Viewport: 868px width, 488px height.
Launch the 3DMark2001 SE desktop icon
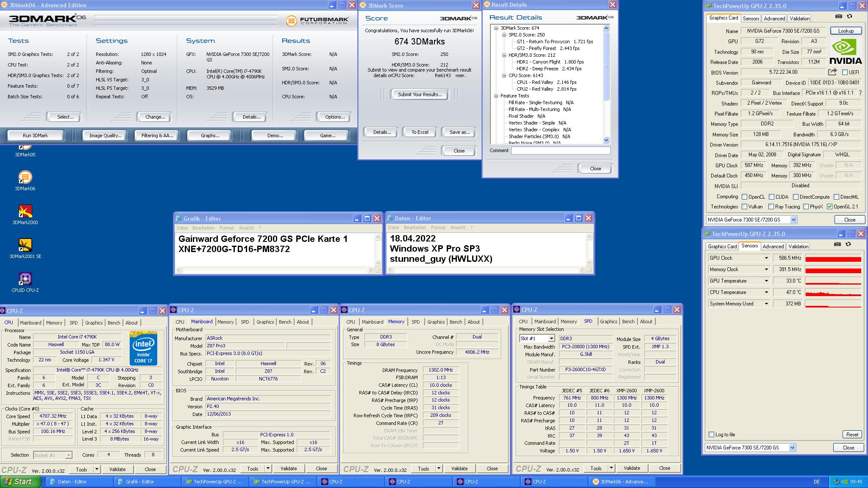click(x=25, y=249)
